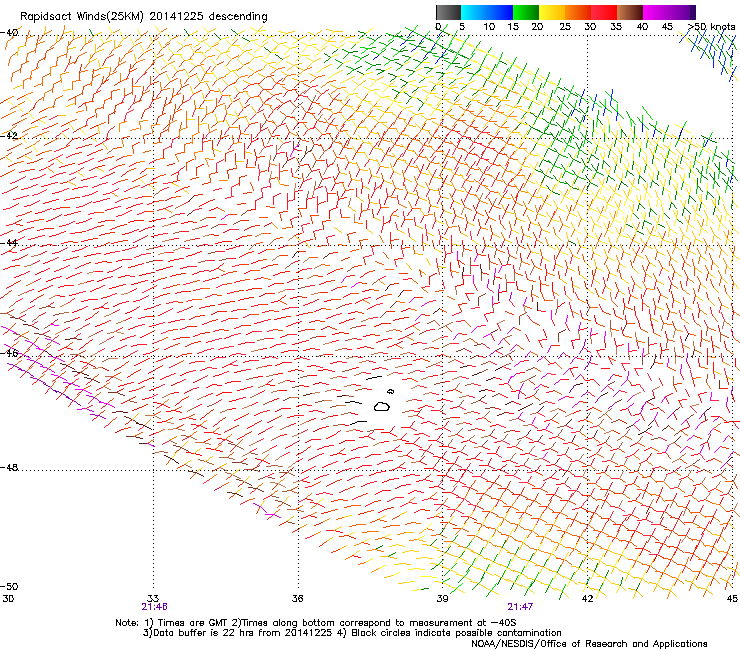Image resolution: width=740 pixels, height=650 pixels.
Task: Click the '-42' latitude label
Action: click(9, 135)
